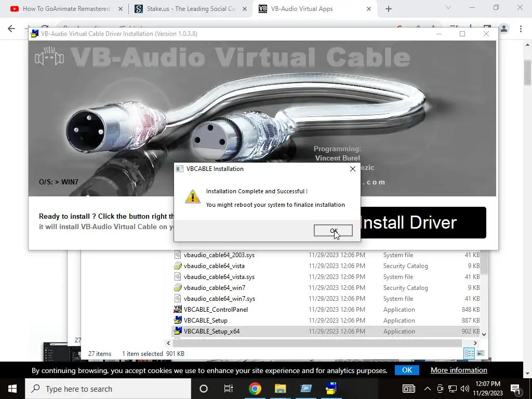Open Chrome from taskbar

coord(255,389)
